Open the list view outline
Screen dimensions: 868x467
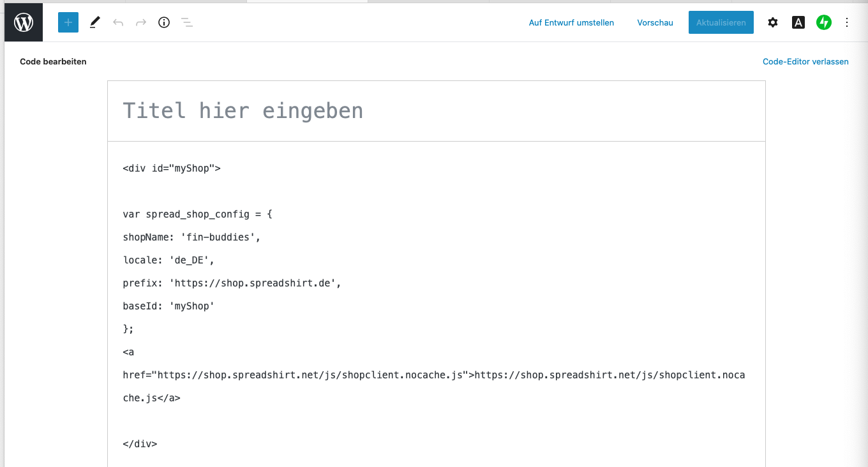tap(187, 23)
